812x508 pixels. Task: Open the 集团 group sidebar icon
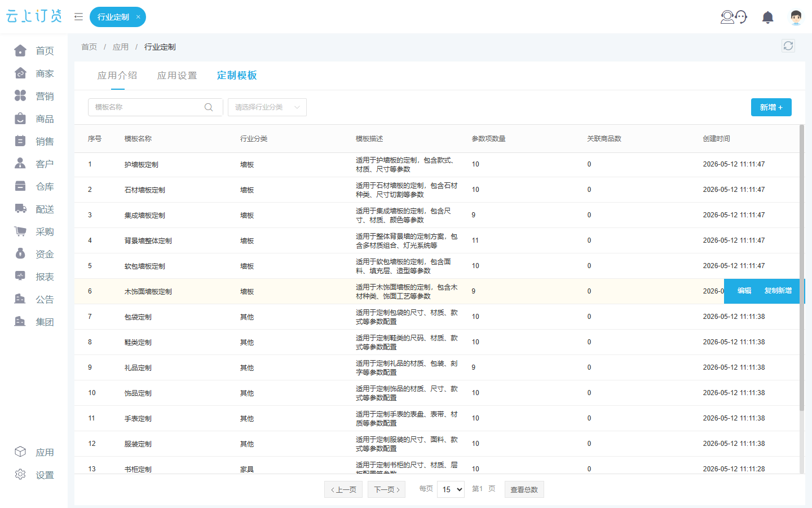pos(20,322)
